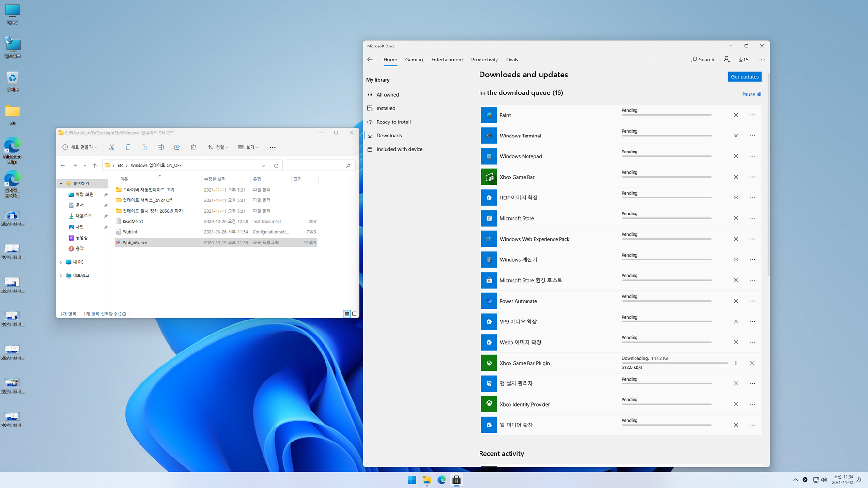The image size is (868, 488).
Task: Click the Microsoft Store taskbar icon
Action: click(456, 480)
